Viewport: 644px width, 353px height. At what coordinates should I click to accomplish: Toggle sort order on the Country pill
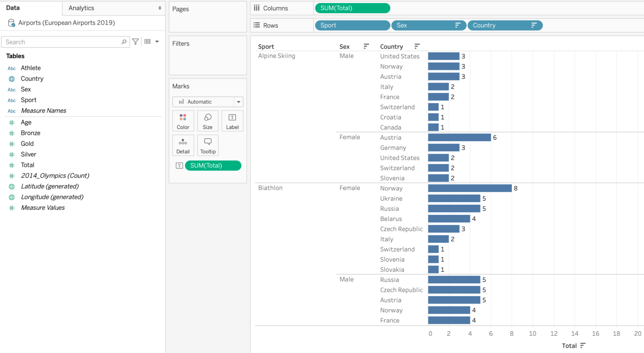534,25
